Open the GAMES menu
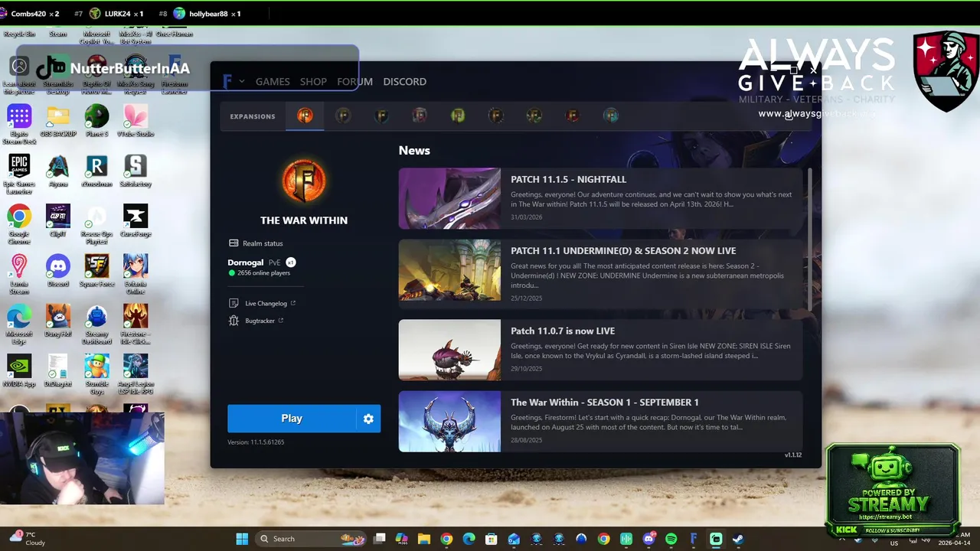The image size is (980, 551). pyautogui.click(x=273, y=81)
